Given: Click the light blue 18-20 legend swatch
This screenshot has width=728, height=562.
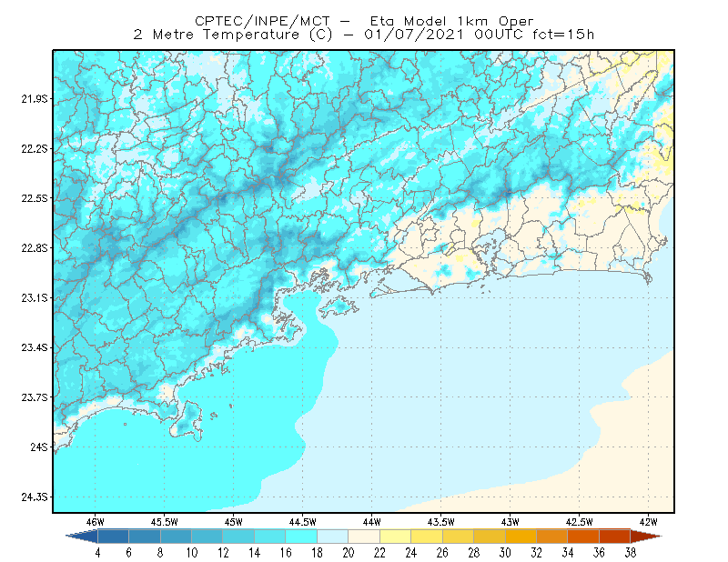Looking at the screenshot, I should click(333, 537).
